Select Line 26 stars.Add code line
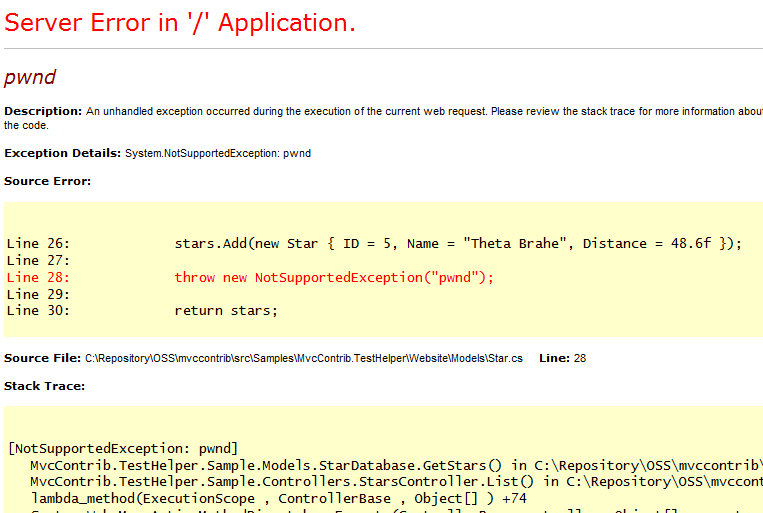763x513 pixels. click(x=374, y=243)
